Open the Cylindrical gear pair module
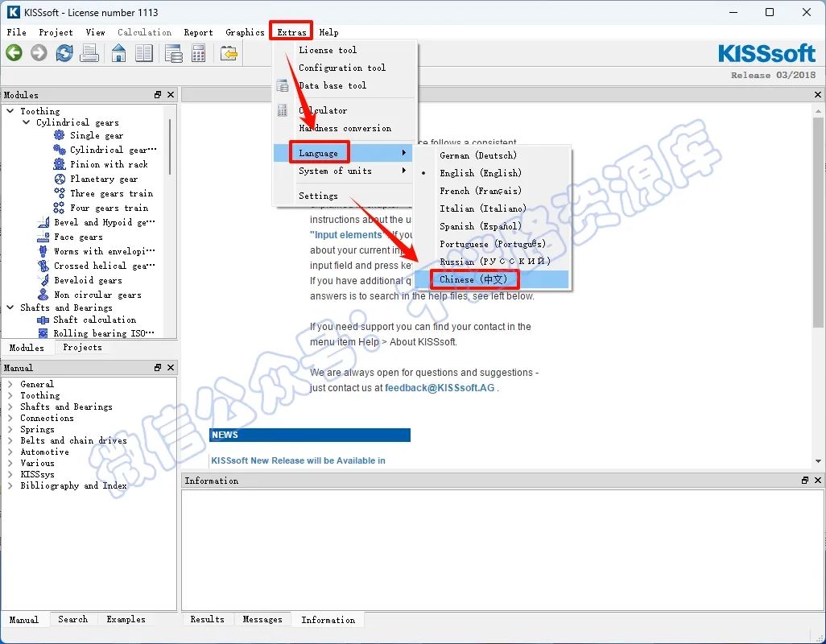The height and width of the screenshot is (644, 826). pos(105,150)
